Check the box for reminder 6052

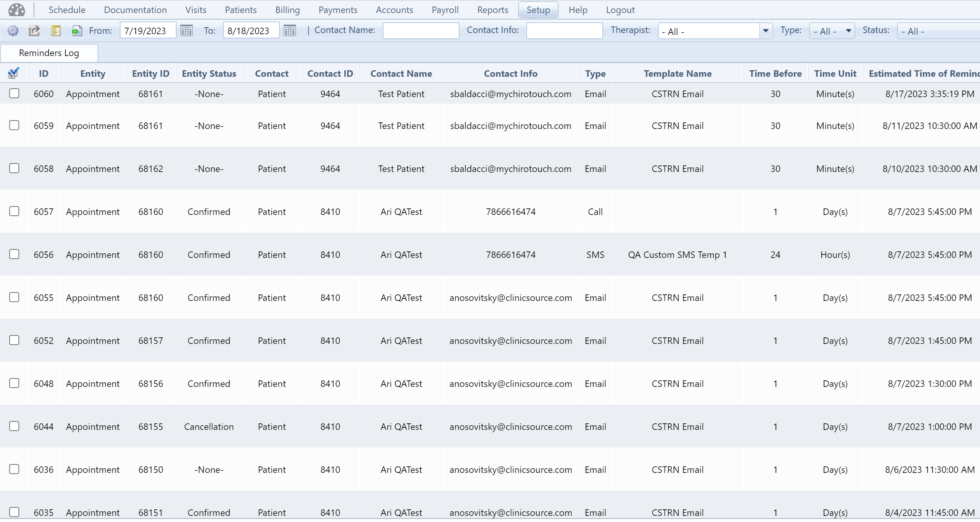pos(14,340)
